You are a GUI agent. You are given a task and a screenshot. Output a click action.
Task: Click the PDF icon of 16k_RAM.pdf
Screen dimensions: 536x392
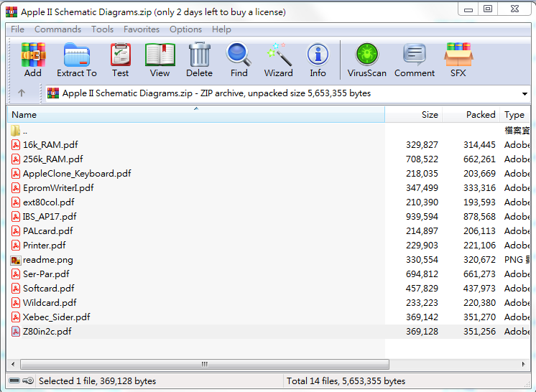[15, 145]
